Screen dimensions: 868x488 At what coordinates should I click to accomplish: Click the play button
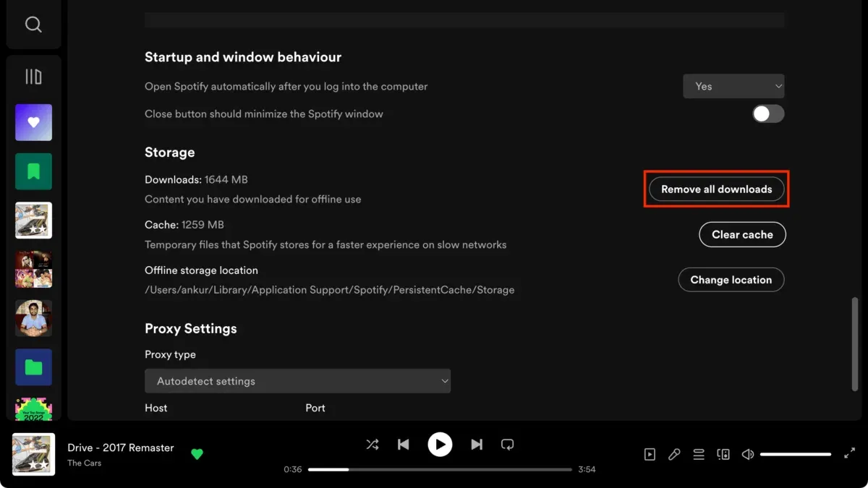(x=440, y=445)
